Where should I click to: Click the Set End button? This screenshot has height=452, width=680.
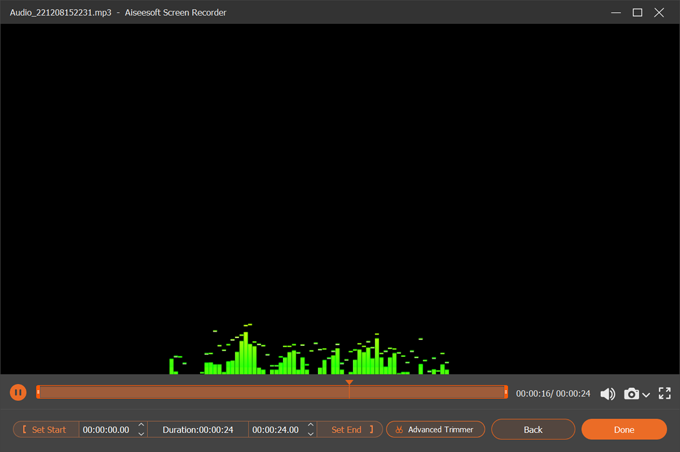coord(349,429)
